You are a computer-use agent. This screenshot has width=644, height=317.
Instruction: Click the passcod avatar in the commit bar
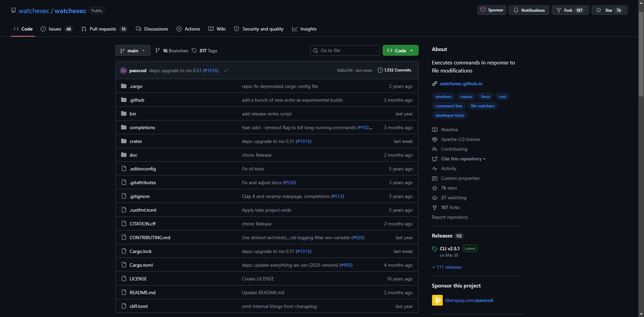pos(123,70)
